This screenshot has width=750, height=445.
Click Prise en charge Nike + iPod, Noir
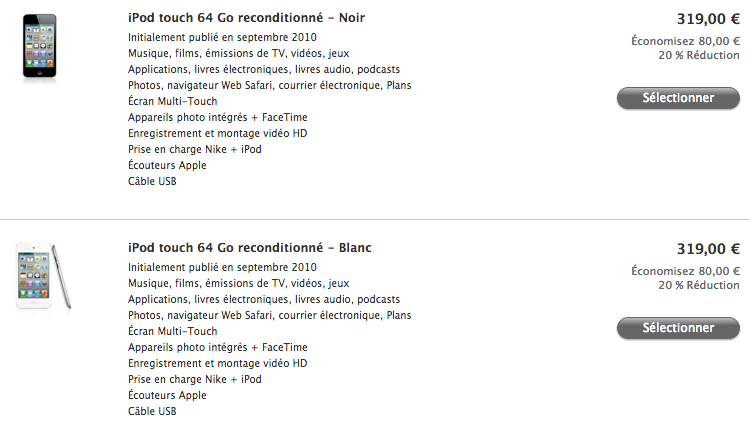(x=195, y=149)
